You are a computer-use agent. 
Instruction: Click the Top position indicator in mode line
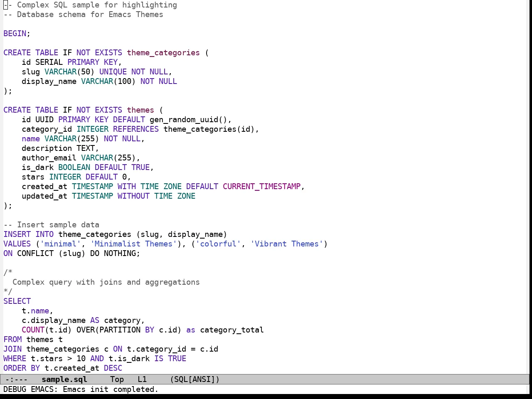click(117, 379)
